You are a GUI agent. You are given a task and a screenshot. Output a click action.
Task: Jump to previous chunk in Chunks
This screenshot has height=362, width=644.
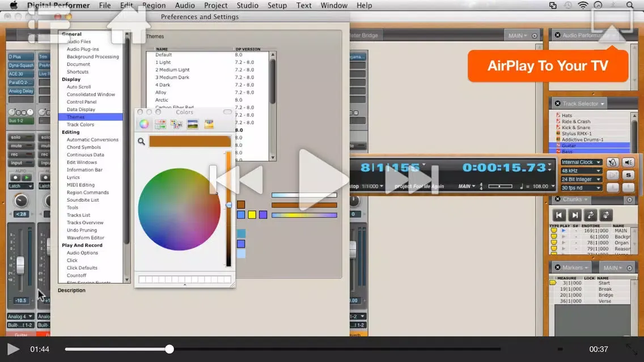click(558, 215)
